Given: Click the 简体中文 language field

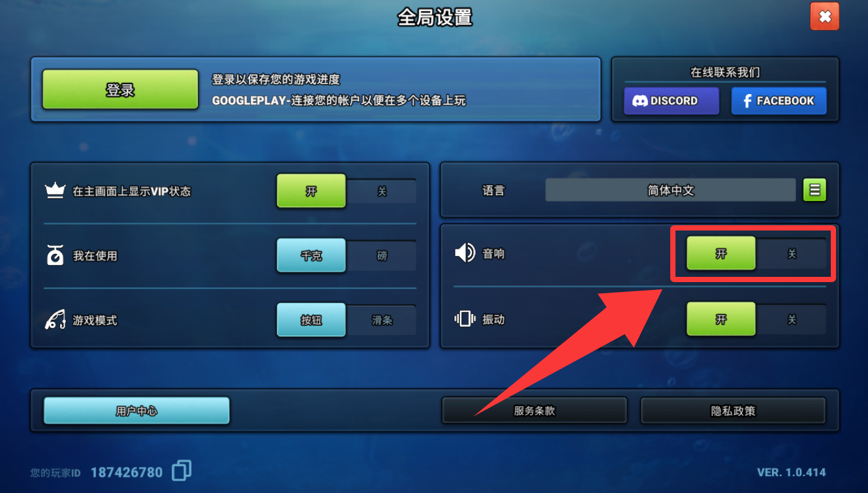Looking at the screenshot, I should click(x=671, y=190).
